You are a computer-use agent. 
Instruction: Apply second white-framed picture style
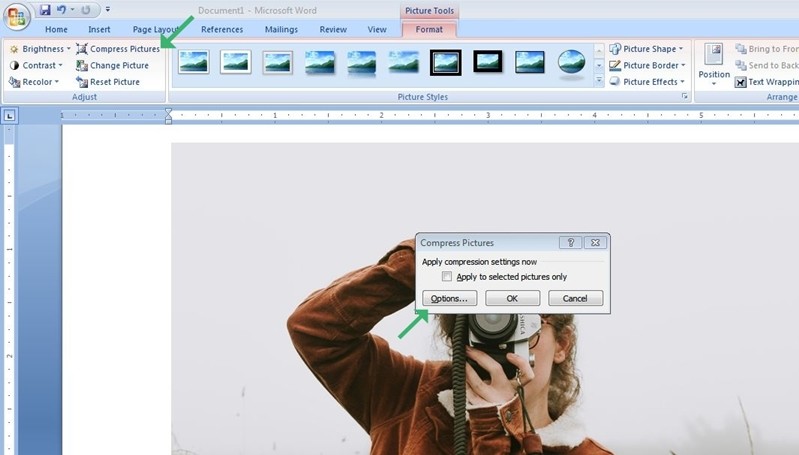click(x=235, y=62)
